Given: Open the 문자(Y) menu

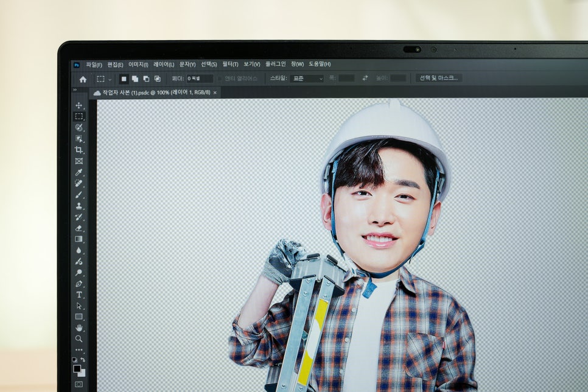Looking at the screenshot, I should pyautogui.click(x=187, y=65).
